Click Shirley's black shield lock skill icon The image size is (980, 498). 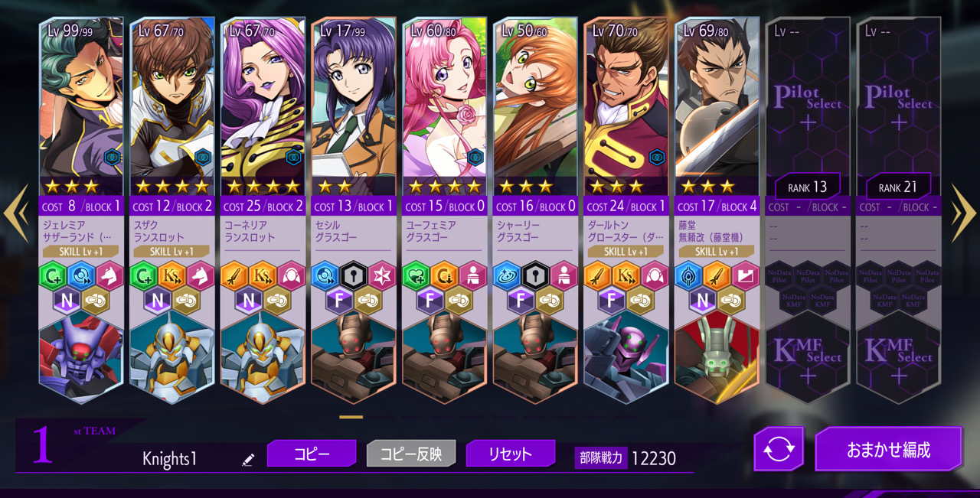coord(535,276)
